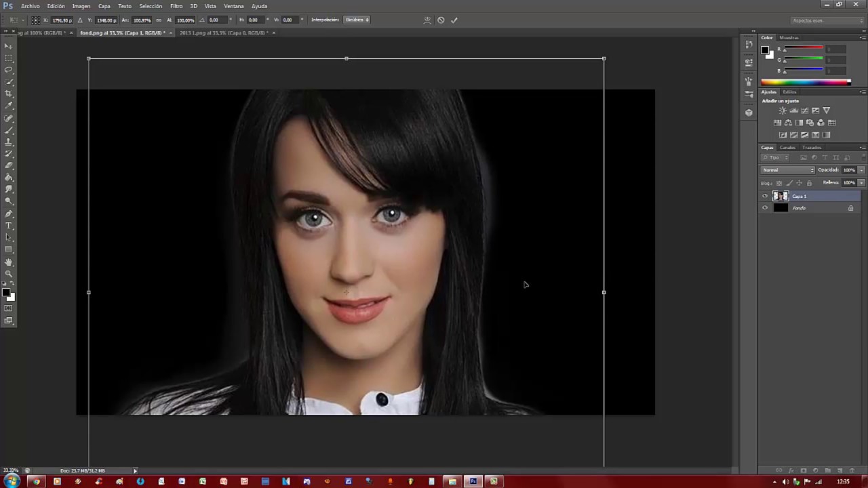Select the Paint Bucket tool
The width and height of the screenshot is (868, 488).
(x=9, y=178)
